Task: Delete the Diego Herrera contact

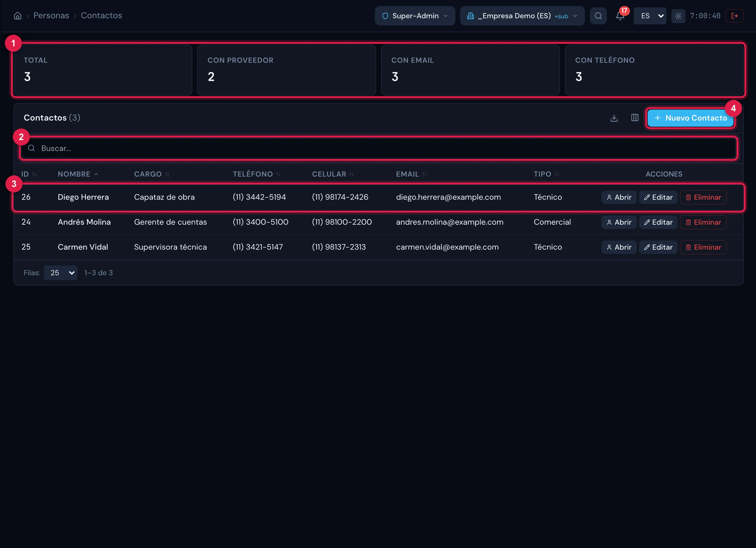Action: click(703, 197)
